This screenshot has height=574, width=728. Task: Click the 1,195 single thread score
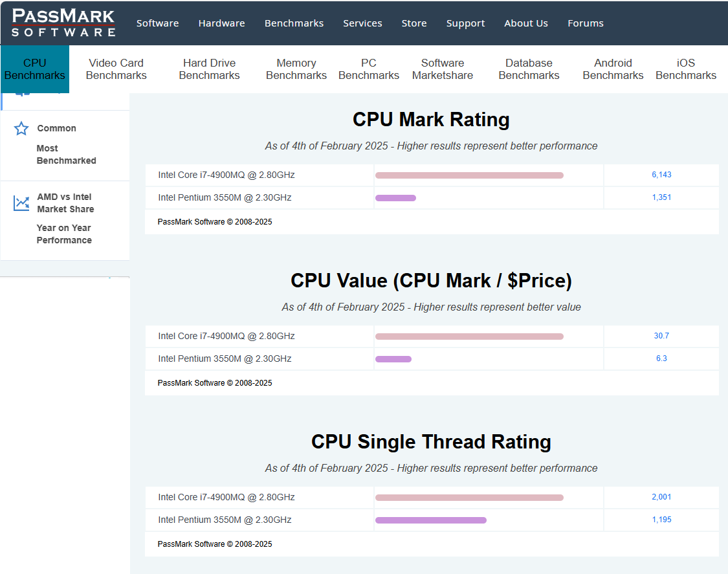point(661,520)
